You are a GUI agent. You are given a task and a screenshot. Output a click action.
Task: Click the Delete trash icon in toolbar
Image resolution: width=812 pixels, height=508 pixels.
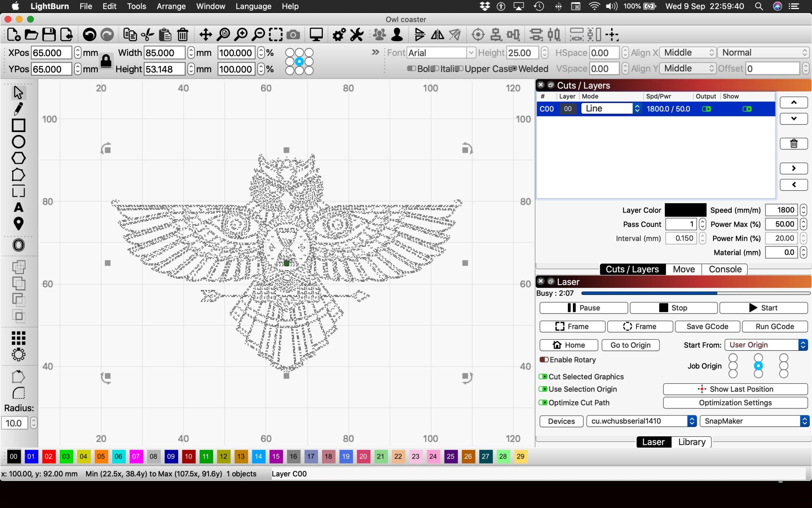pos(183,35)
